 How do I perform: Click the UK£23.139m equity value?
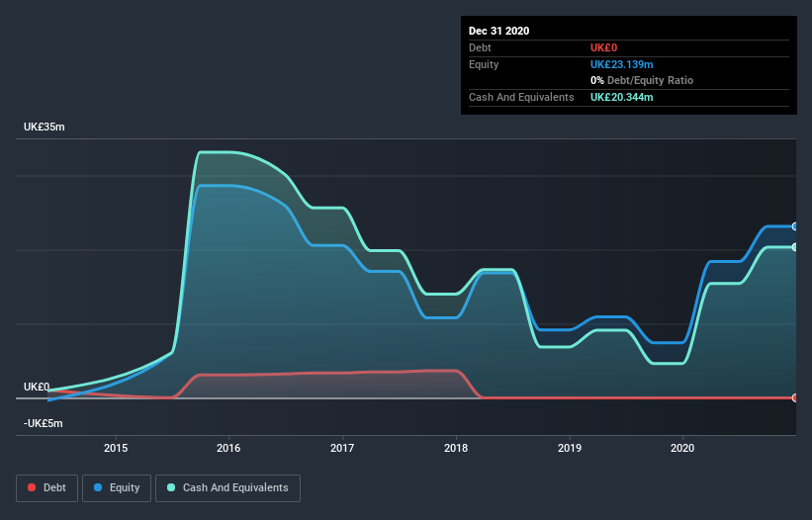tap(621, 64)
